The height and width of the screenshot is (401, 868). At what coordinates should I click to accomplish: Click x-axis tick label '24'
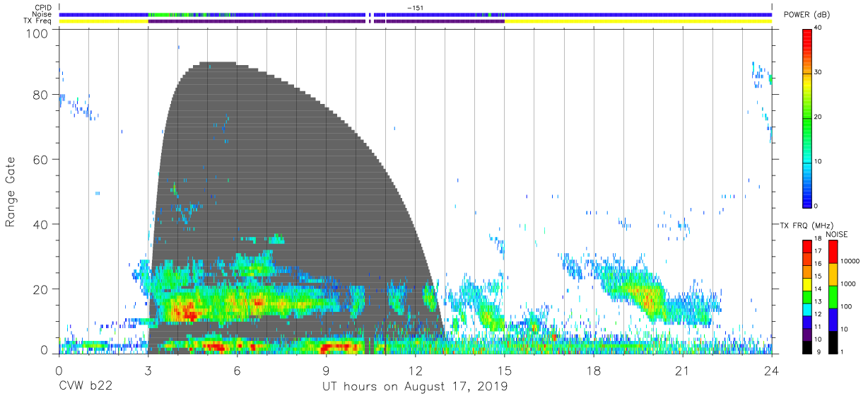point(771,371)
